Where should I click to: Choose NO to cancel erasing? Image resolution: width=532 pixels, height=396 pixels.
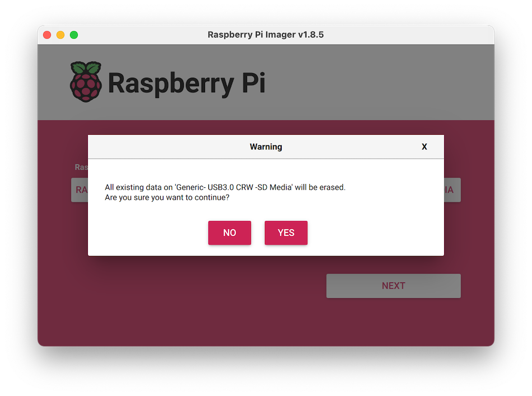(230, 233)
